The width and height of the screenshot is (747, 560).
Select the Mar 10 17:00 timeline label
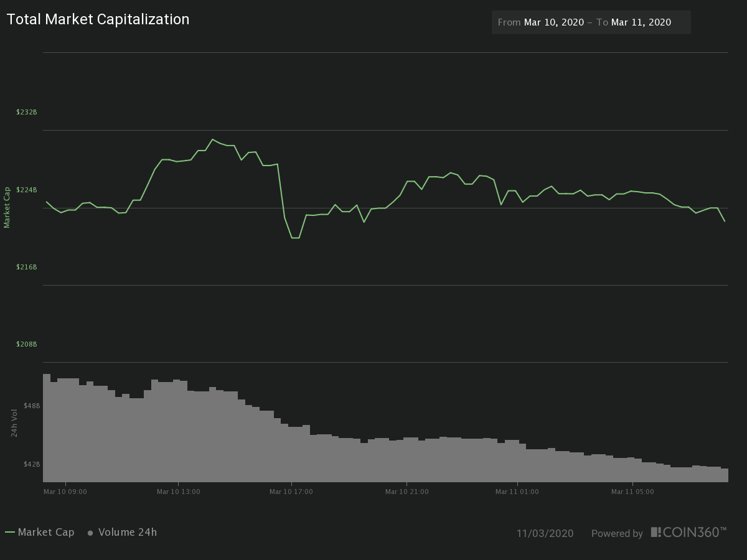291,492
